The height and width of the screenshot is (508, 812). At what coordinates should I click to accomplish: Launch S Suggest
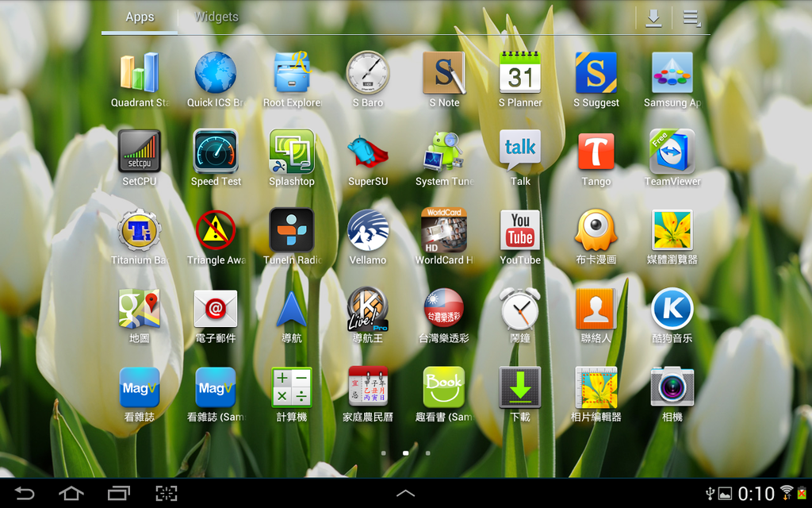click(x=596, y=72)
